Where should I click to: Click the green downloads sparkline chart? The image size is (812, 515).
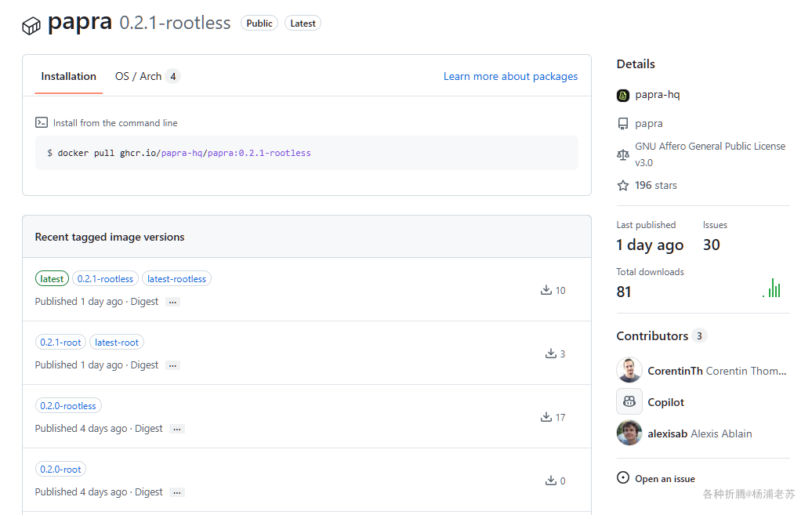pos(771,288)
